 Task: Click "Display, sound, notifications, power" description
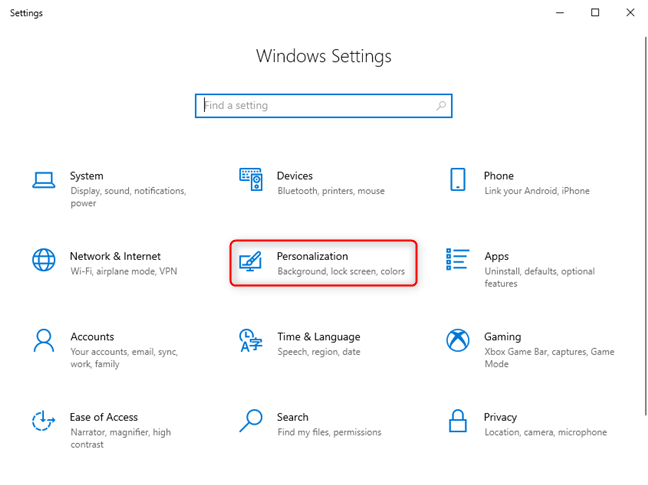(x=128, y=197)
